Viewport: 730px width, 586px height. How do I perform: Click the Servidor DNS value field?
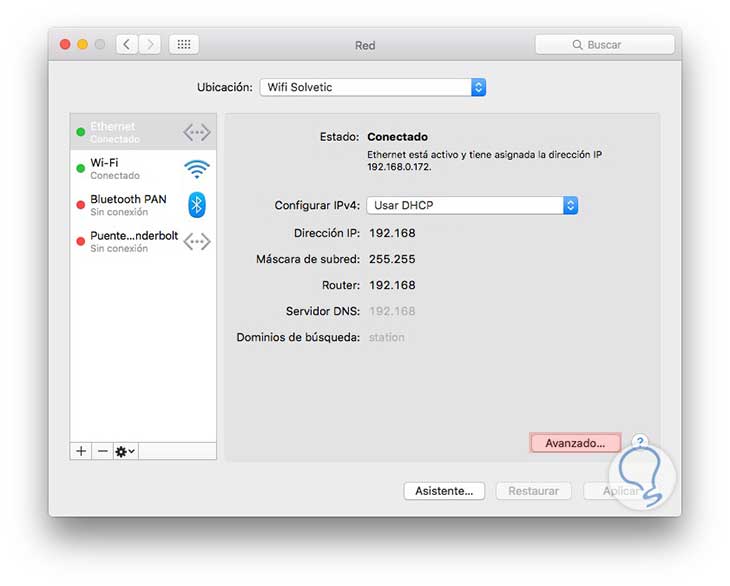coord(392,311)
